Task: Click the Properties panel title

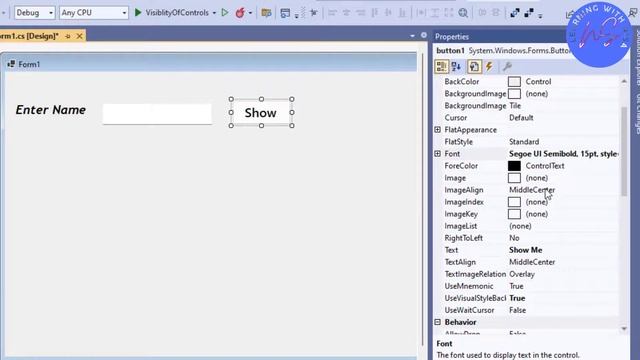Action: tap(452, 37)
